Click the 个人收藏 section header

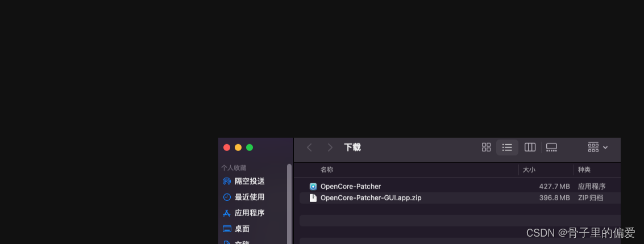234,168
